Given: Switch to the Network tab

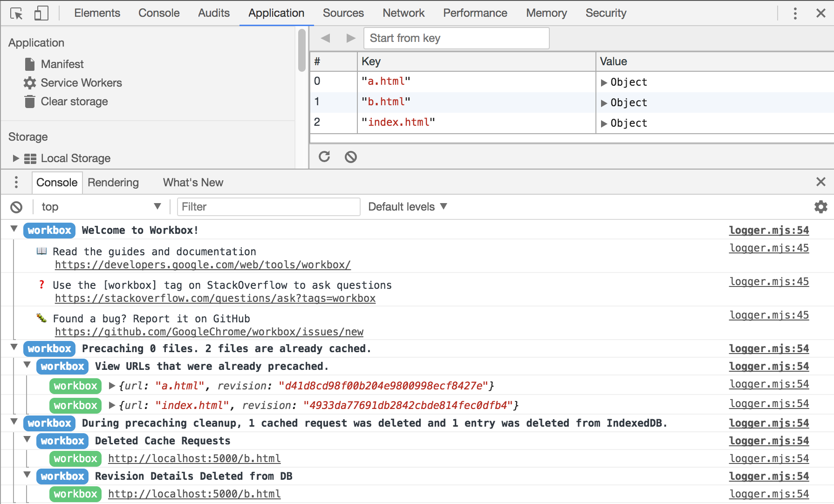Looking at the screenshot, I should pos(403,13).
